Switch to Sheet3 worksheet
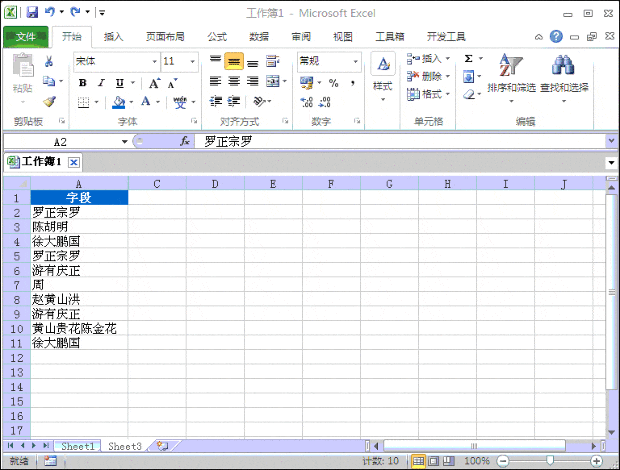The height and width of the screenshot is (470, 620). point(125,446)
